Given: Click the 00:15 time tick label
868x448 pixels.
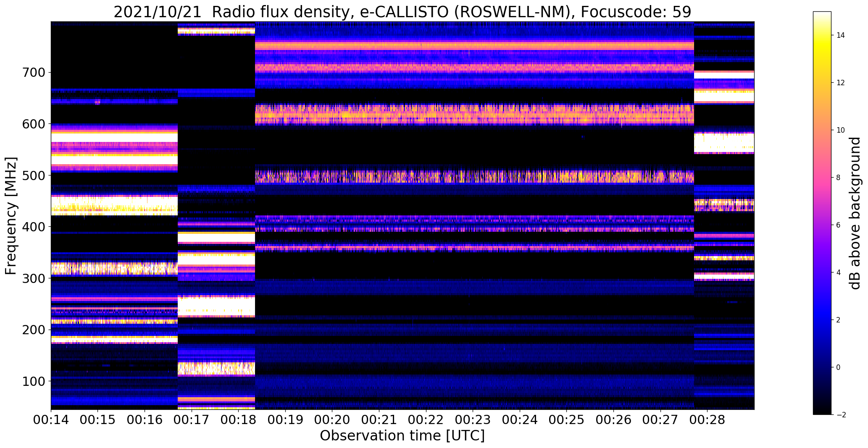Looking at the screenshot, I should pos(98,420).
